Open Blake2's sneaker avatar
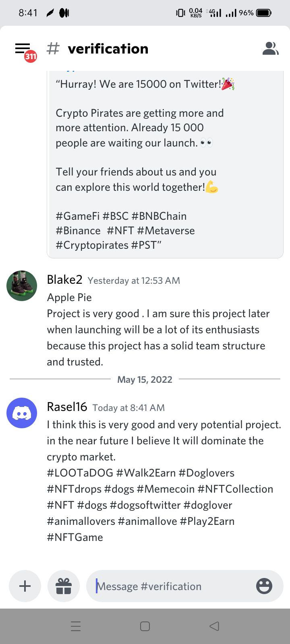 pyautogui.click(x=22, y=286)
